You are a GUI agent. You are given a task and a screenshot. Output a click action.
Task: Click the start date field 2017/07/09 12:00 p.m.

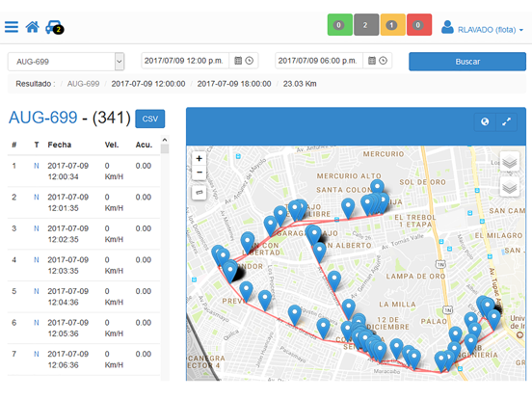pyautogui.click(x=185, y=61)
